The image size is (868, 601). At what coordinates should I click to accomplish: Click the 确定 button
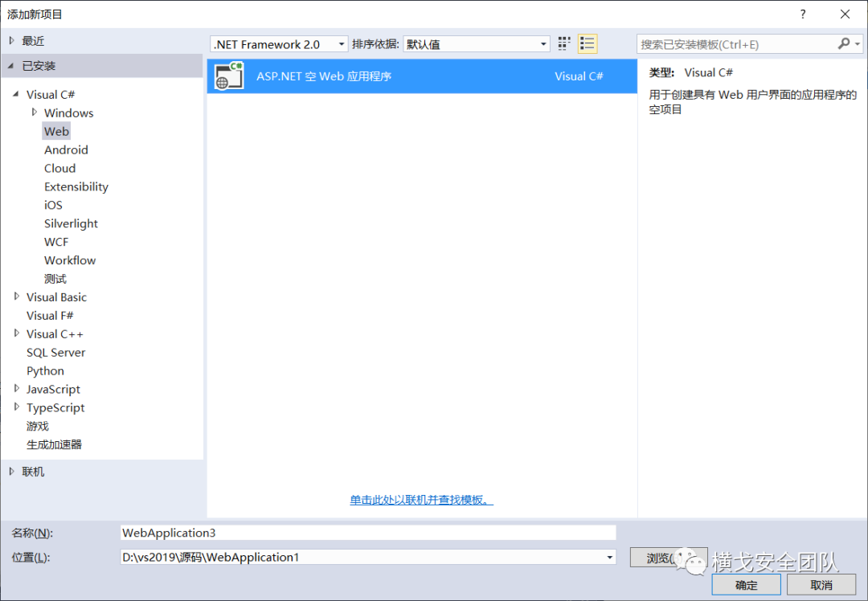[x=746, y=585]
